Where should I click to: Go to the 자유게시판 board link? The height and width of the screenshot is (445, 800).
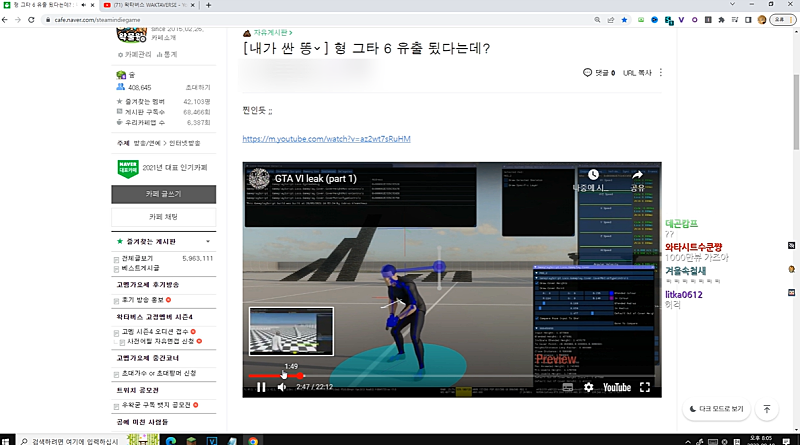pos(273,33)
